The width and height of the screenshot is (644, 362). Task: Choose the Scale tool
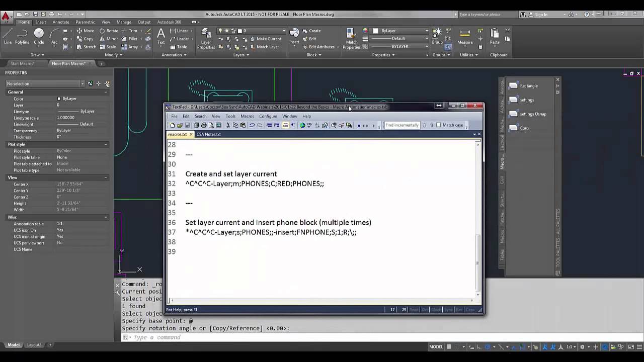(x=108, y=47)
